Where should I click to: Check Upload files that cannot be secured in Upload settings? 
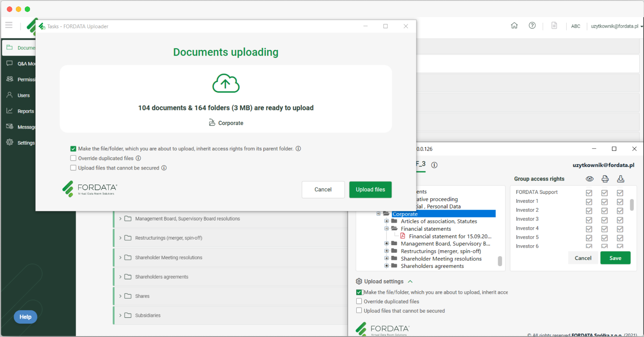359,311
